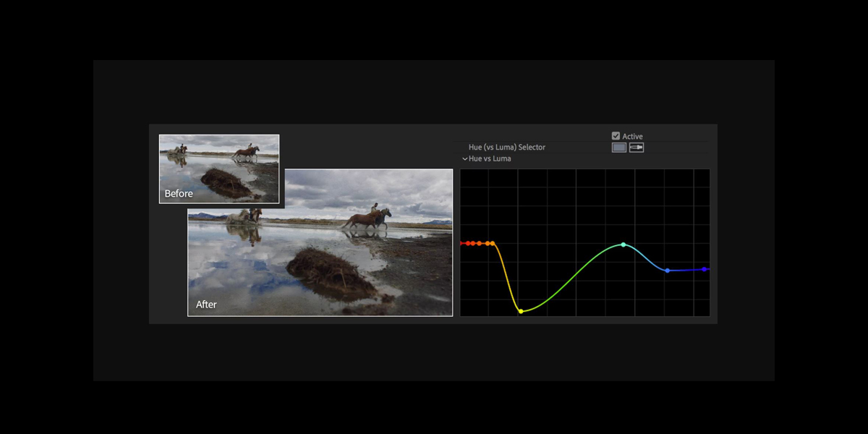
Task: Select the blue control point on the right curve segment
Action: [x=667, y=270]
